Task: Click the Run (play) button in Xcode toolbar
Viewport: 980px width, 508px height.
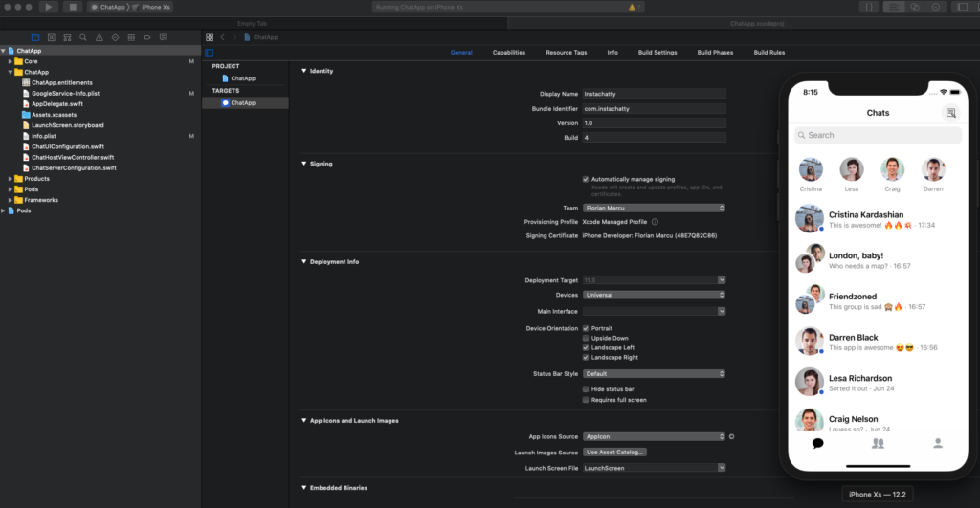Action: click(49, 7)
